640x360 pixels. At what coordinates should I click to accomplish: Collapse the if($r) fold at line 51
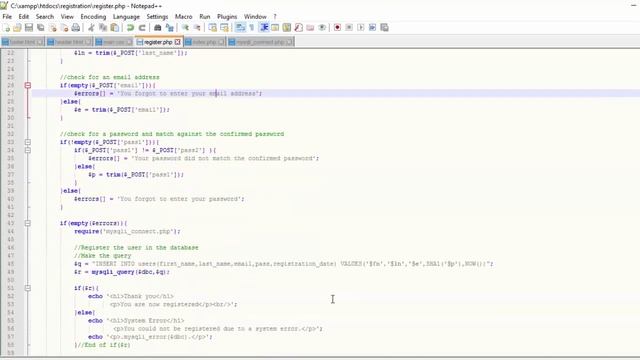click(28, 288)
